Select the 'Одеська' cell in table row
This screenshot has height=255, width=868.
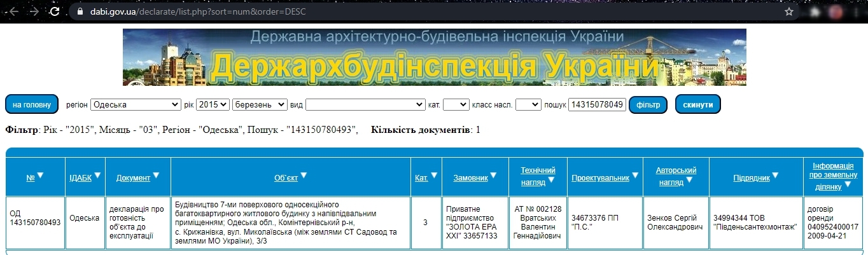(85, 223)
